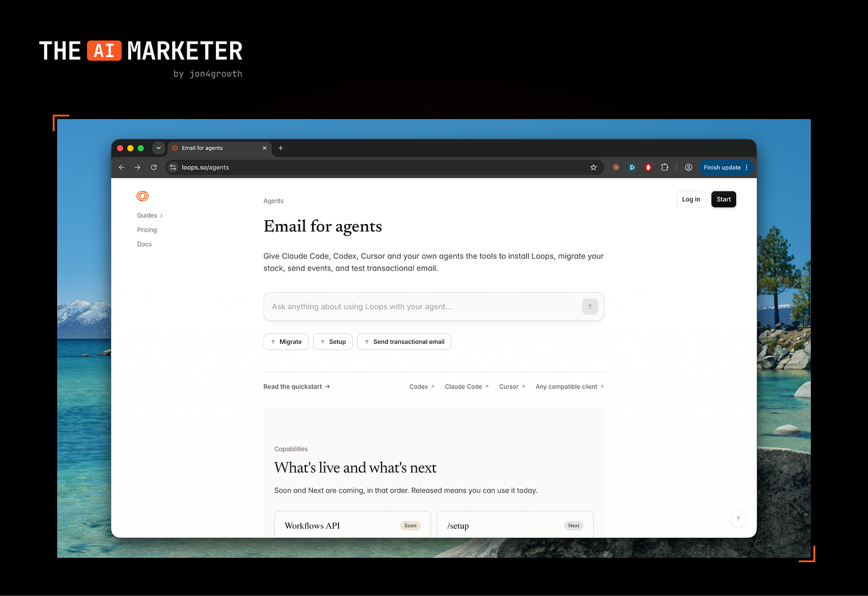
Task: Open the Cursor external link
Action: 512,387
